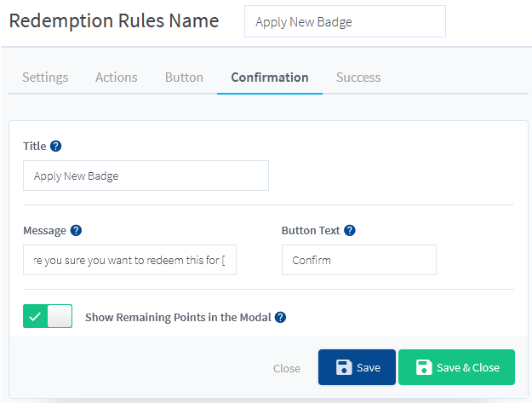Open the Actions tab

117,78
